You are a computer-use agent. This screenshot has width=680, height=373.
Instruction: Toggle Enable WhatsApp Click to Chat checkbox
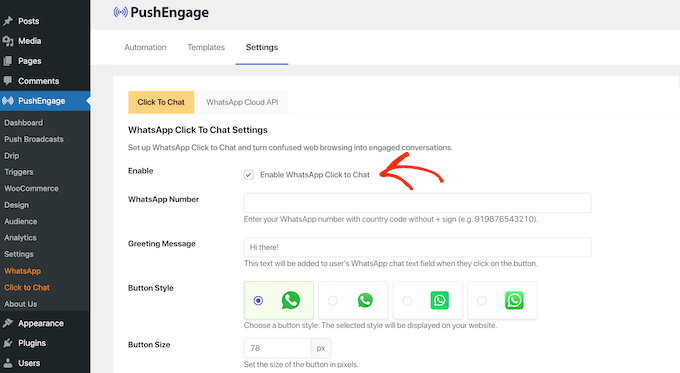248,175
